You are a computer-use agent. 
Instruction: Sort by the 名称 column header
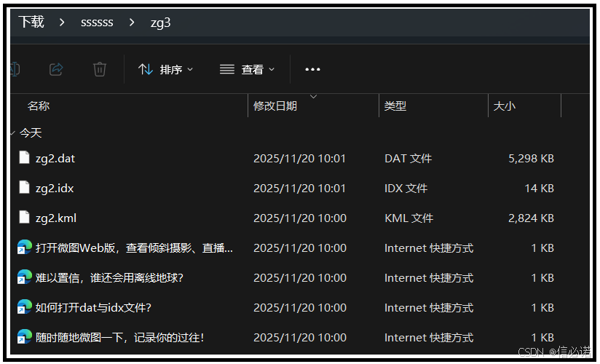pos(39,106)
